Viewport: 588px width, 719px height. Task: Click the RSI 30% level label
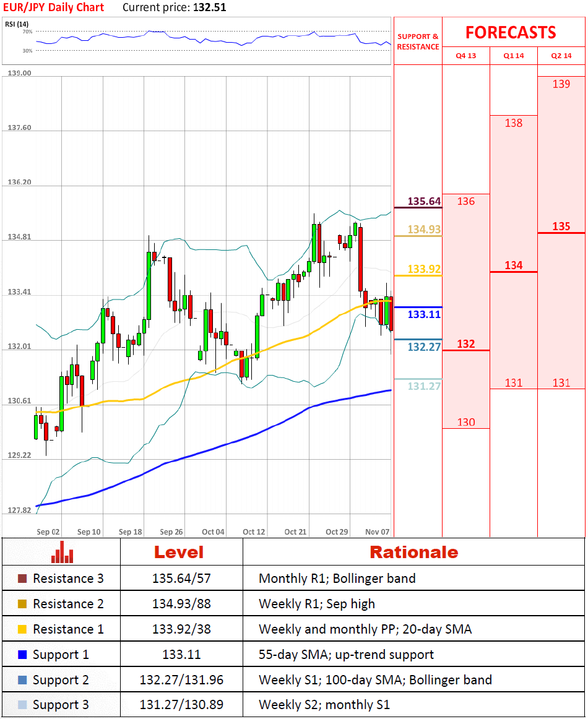pos(27,51)
